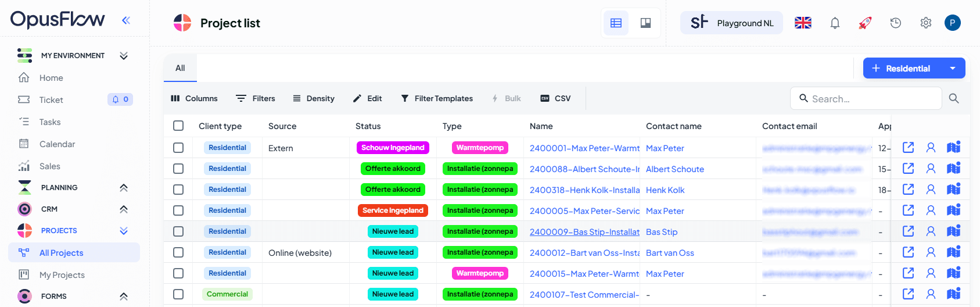Open external link icon for first project row
The height and width of the screenshot is (307, 980).
(x=908, y=148)
